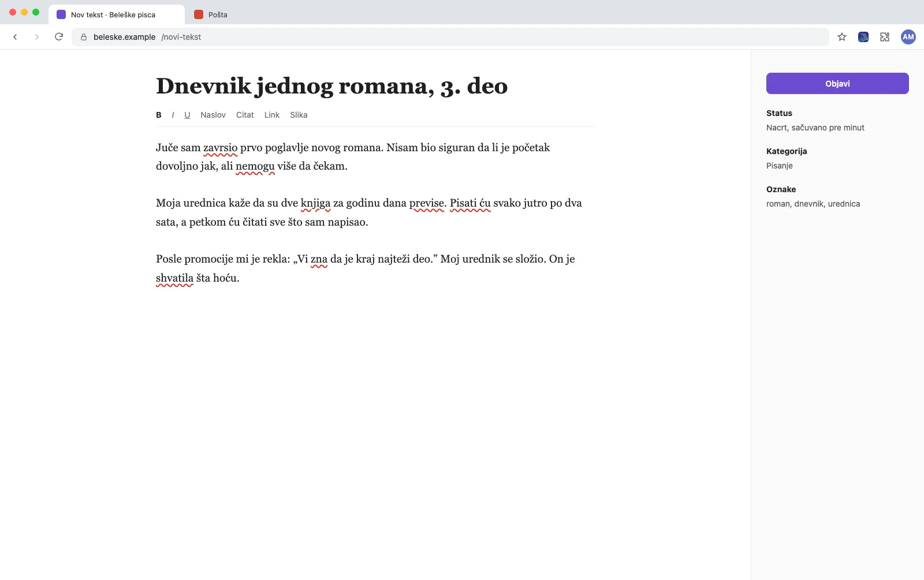Click the Objavi publish button
Image resolution: width=924 pixels, height=580 pixels.
(x=837, y=84)
